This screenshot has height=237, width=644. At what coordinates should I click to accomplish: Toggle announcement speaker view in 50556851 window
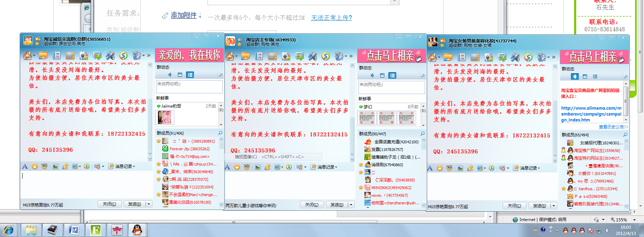(x=170, y=75)
